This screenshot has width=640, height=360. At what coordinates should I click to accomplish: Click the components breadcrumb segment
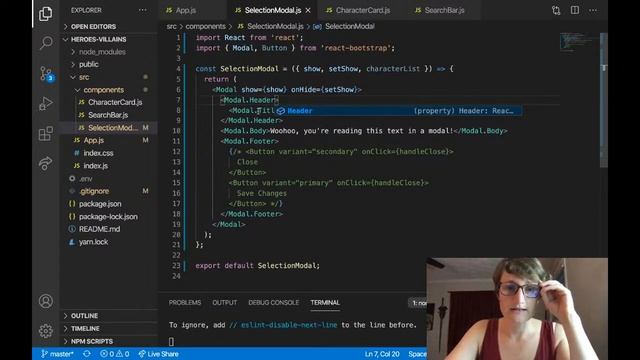pyautogui.click(x=205, y=27)
